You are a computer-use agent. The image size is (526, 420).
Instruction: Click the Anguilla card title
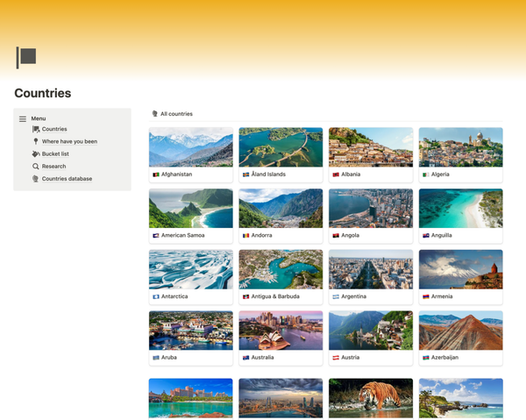pyautogui.click(x=442, y=236)
